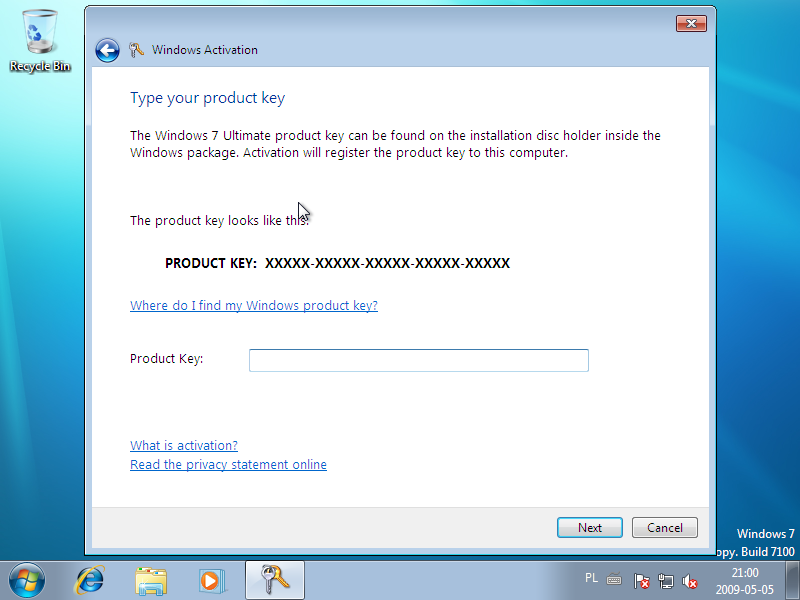This screenshot has height=600, width=800.
Task: Click the on-screen keyboard tray icon
Action: click(x=614, y=579)
